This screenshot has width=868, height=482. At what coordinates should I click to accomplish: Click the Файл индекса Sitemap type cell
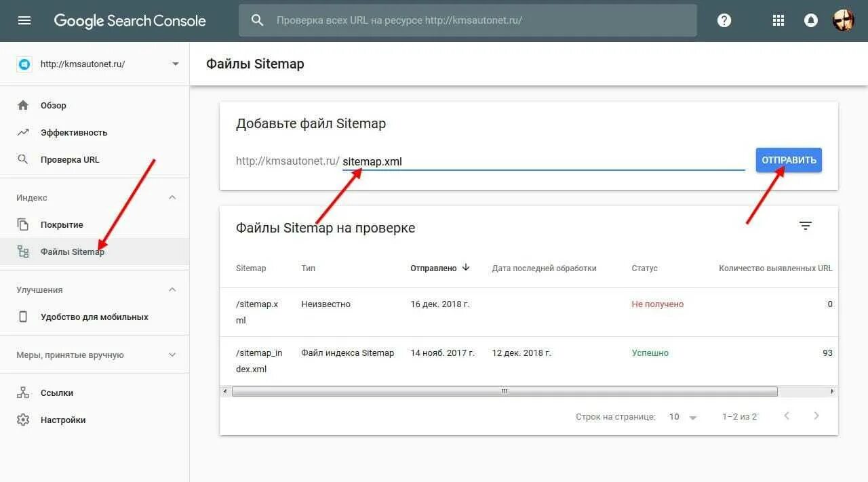(x=348, y=353)
